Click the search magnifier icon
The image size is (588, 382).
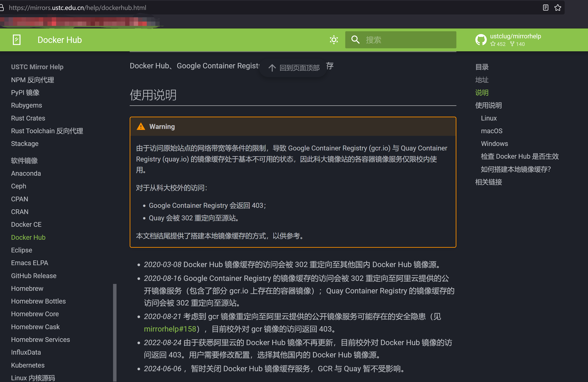(355, 40)
